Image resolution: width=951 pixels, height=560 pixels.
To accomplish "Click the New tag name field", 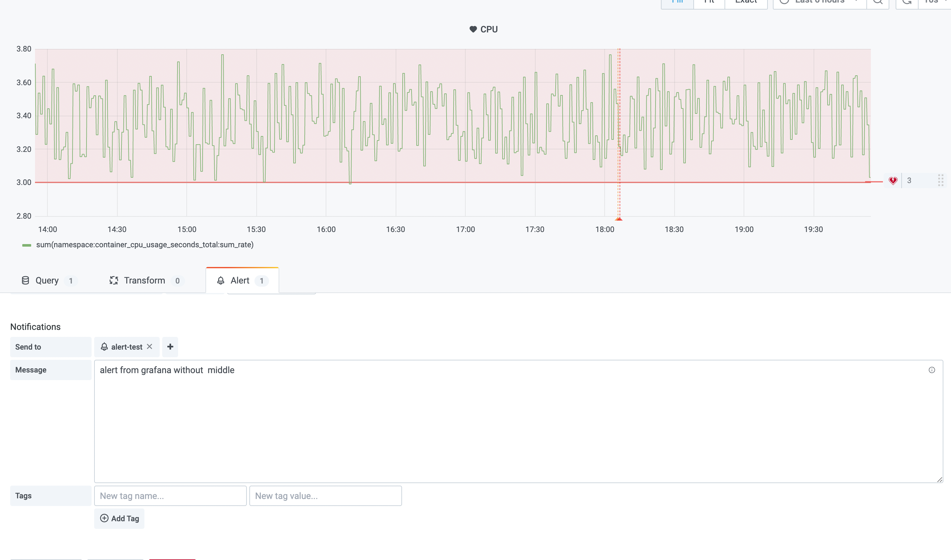I will click(170, 496).
